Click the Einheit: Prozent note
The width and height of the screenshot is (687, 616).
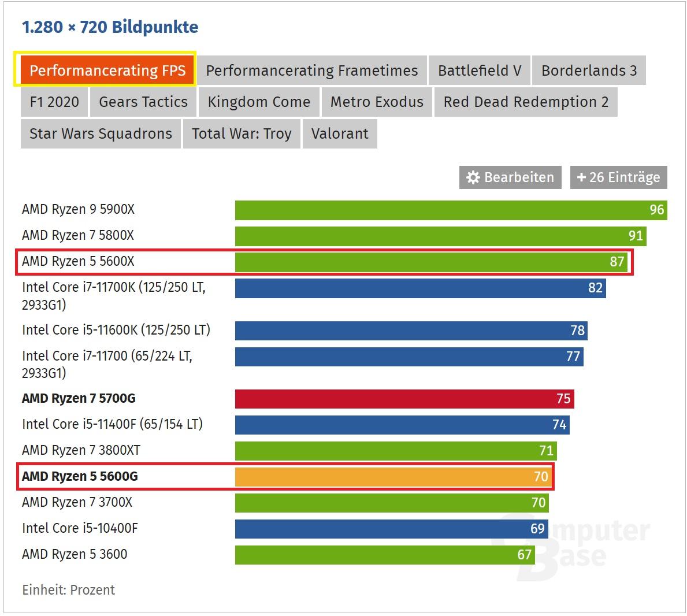pos(68,590)
